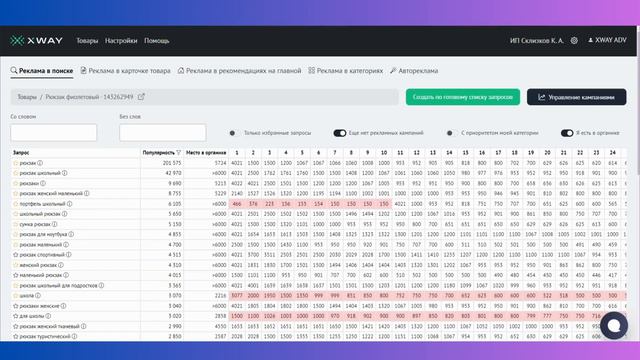Viewport: 640px width, 360px height.
Task: Show info for рюкзак школьный
Action: click(64, 173)
